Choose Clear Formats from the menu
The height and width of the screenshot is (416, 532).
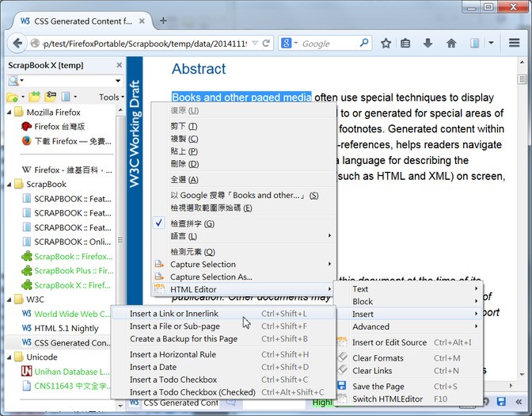pyautogui.click(x=378, y=358)
